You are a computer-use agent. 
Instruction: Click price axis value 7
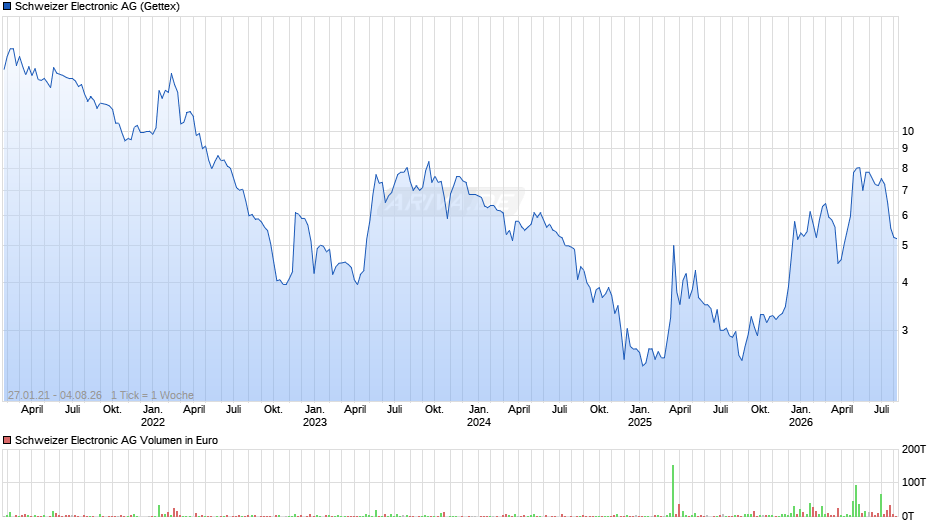point(905,190)
